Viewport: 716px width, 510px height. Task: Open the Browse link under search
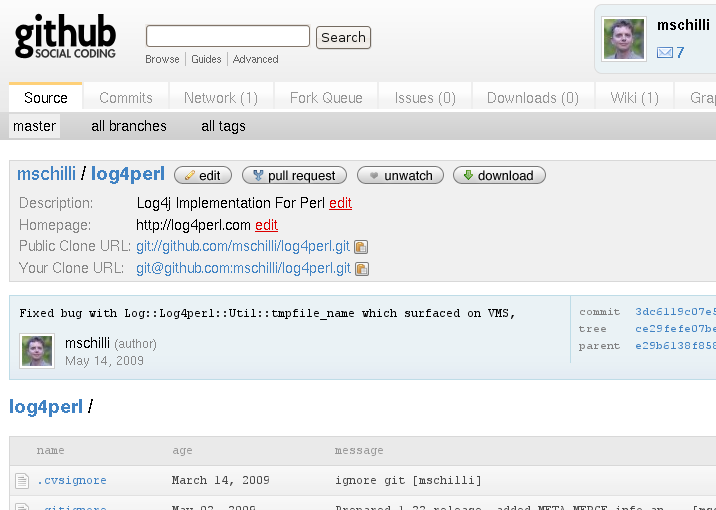coord(162,59)
